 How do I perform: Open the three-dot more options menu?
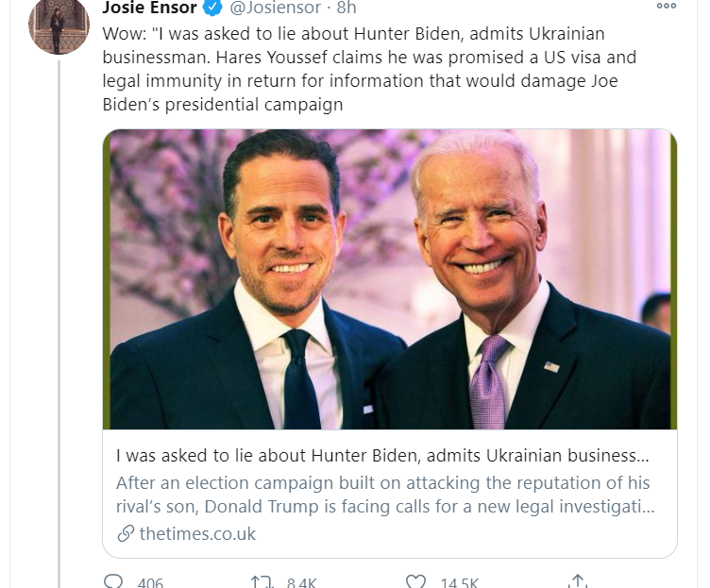(667, 7)
